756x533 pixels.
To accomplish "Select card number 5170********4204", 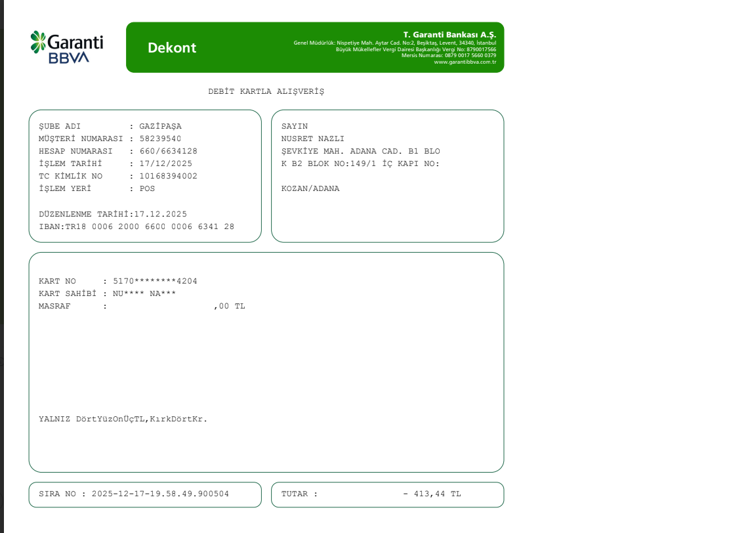I will click(156, 281).
